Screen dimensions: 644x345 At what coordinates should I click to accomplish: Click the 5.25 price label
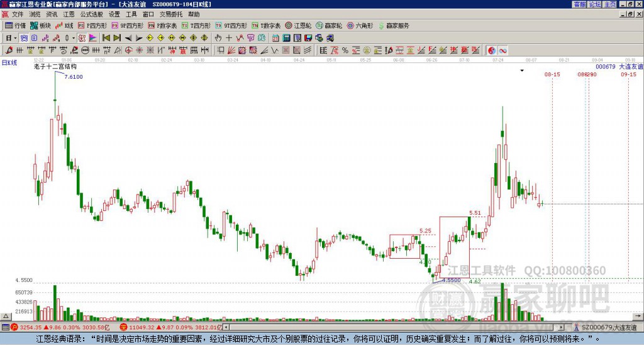[x=426, y=230]
